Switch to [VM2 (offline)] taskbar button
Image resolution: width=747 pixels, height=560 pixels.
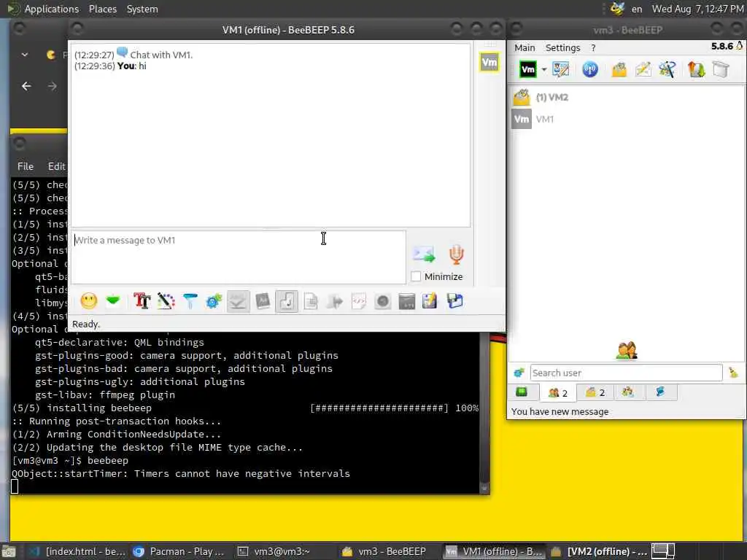600,551
